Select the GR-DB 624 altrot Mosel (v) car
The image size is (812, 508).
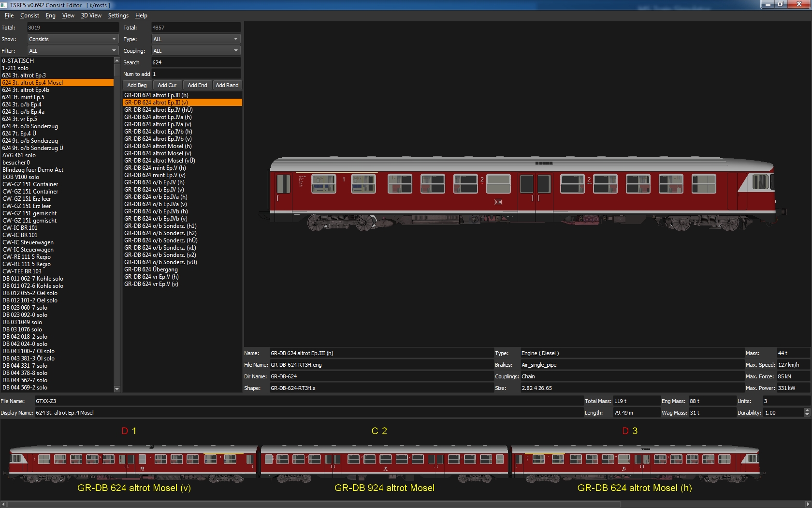[133, 462]
